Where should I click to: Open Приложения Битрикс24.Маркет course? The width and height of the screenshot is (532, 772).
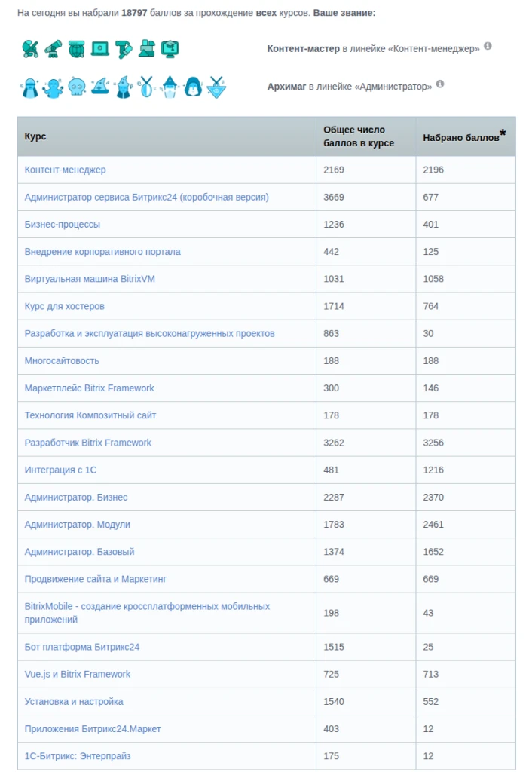point(93,729)
